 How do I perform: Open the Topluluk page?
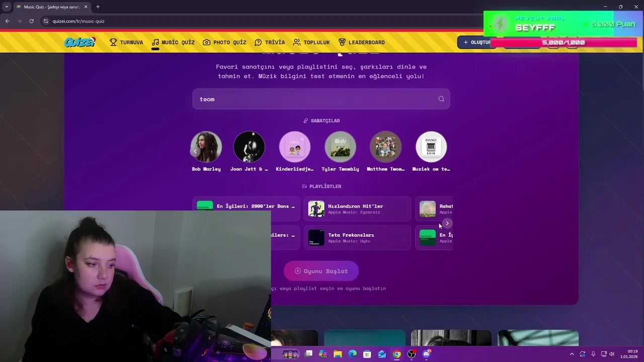pyautogui.click(x=311, y=42)
